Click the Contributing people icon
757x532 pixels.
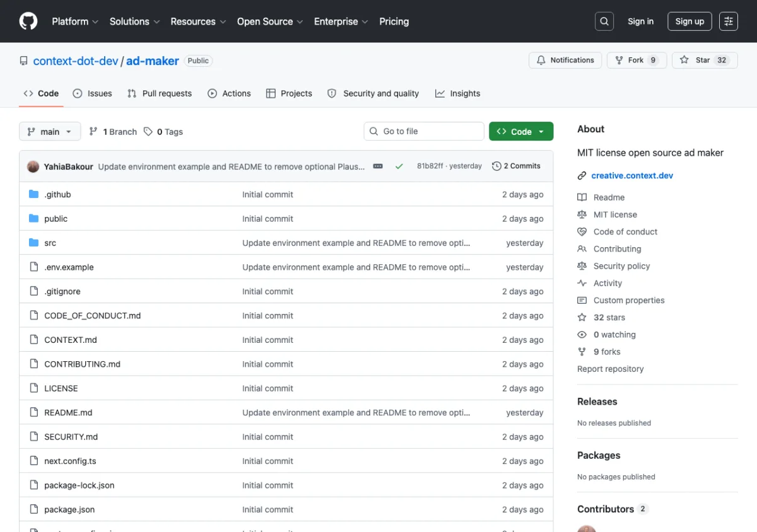click(582, 249)
